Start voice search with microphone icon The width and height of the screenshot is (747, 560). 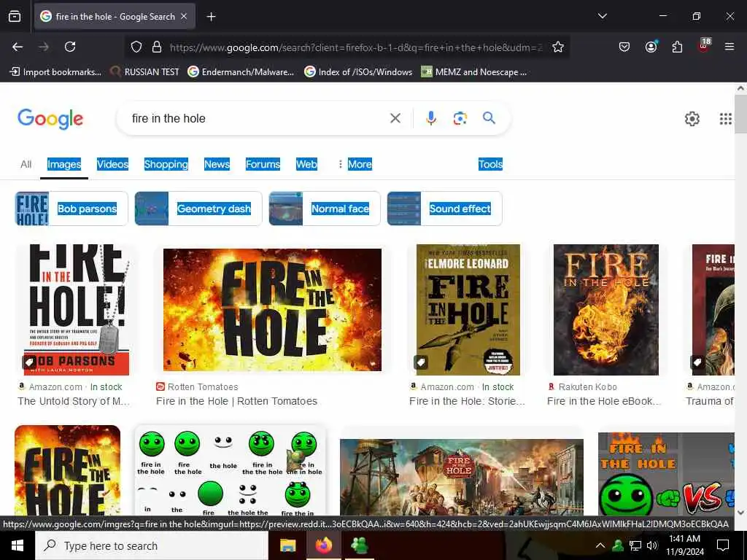click(x=430, y=118)
